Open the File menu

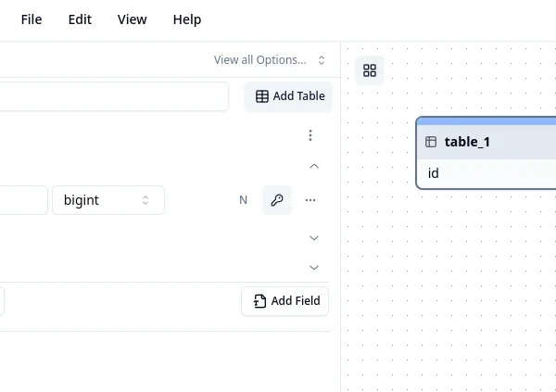31,19
